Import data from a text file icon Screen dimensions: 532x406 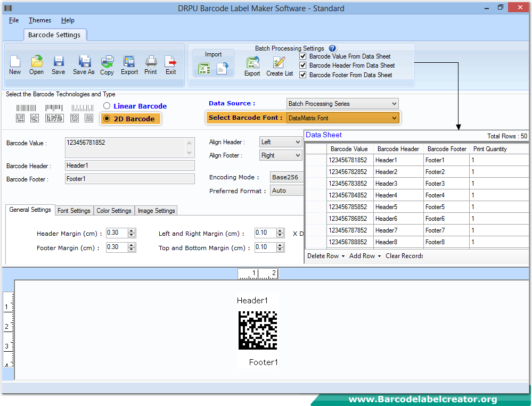223,68
